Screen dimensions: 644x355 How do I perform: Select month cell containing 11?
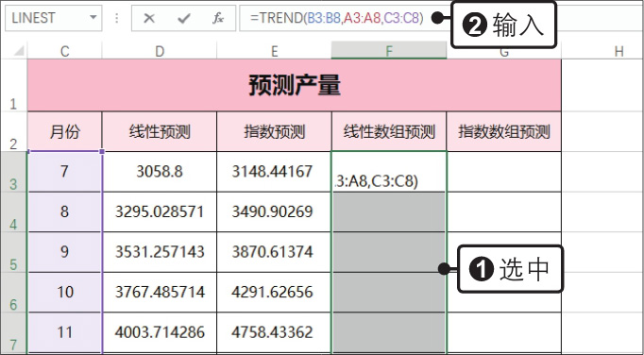point(64,332)
